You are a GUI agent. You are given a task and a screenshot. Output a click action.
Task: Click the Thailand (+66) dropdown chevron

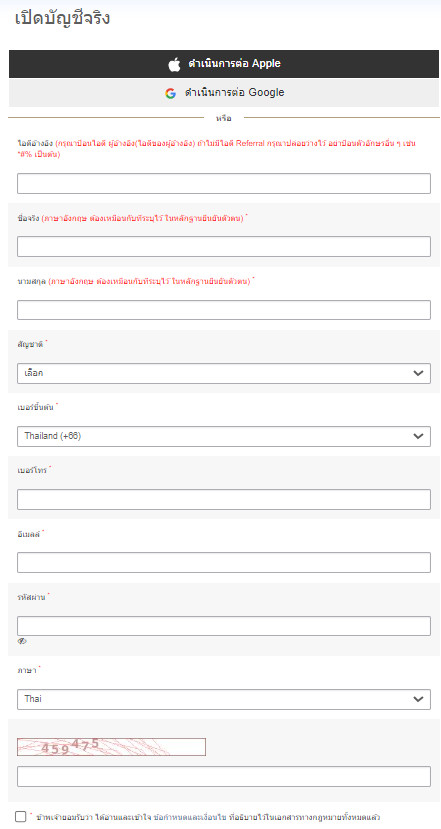[x=418, y=436]
